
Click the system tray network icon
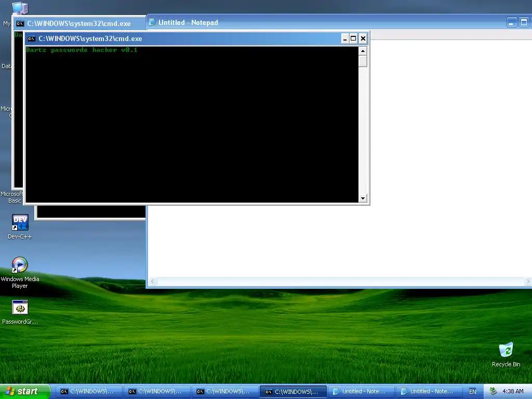494,391
